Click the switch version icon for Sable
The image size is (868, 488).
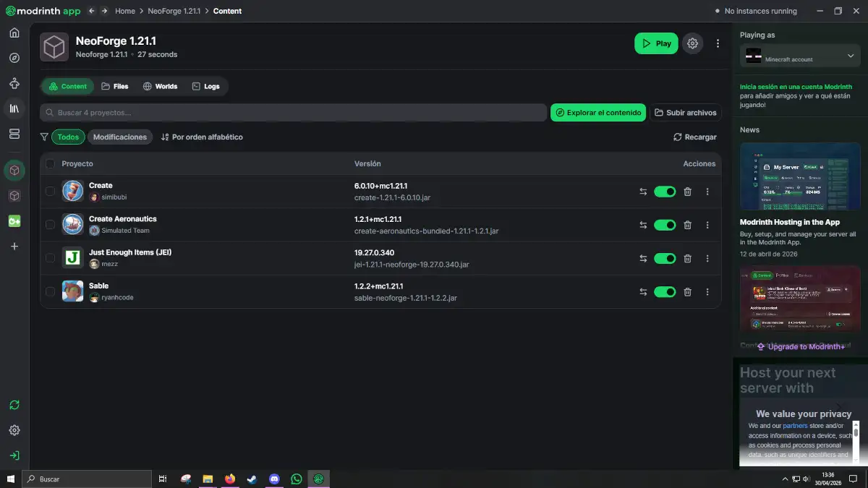[643, 292]
